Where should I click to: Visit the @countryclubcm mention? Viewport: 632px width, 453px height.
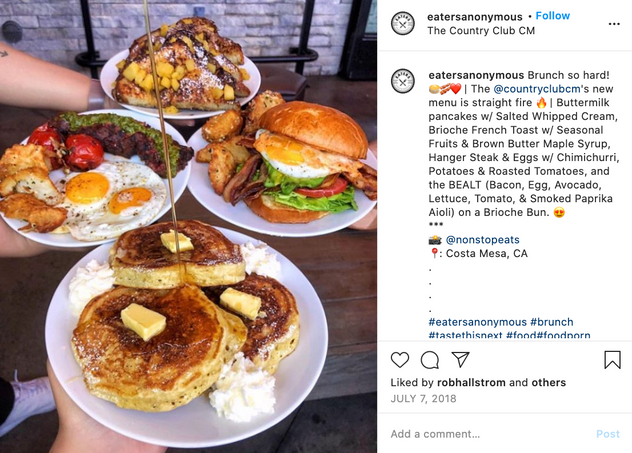(x=537, y=89)
